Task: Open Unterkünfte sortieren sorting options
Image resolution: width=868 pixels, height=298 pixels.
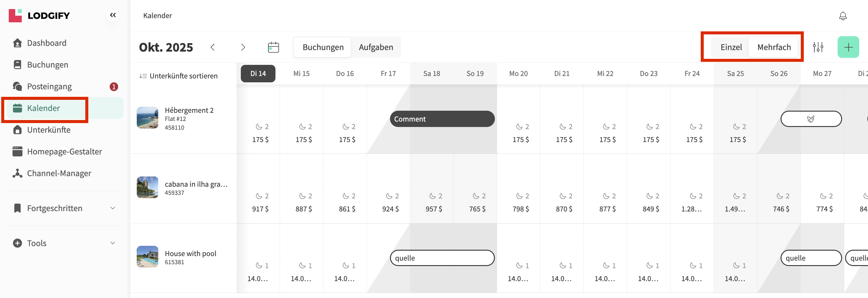Action: point(179,76)
